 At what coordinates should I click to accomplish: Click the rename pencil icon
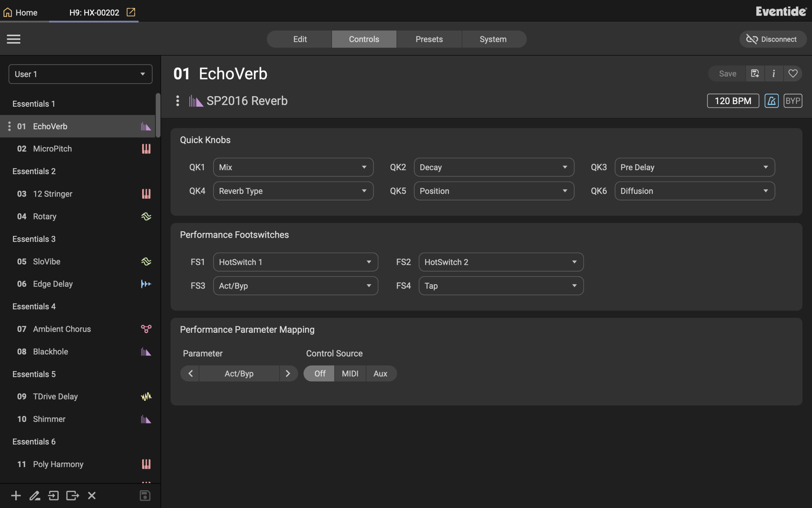coord(35,495)
